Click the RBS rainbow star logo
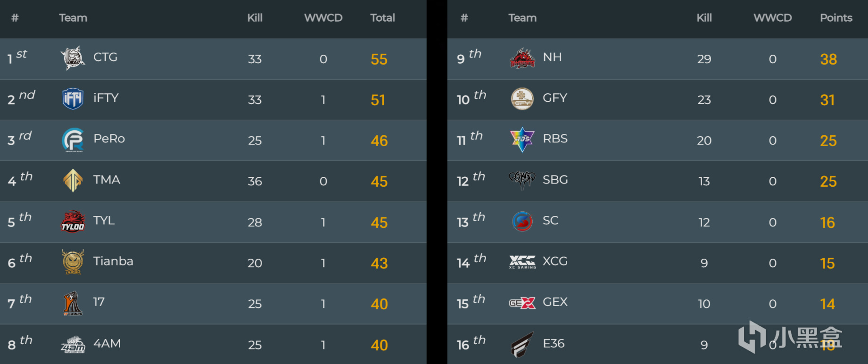This screenshot has height=364, width=868. [x=522, y=140]
